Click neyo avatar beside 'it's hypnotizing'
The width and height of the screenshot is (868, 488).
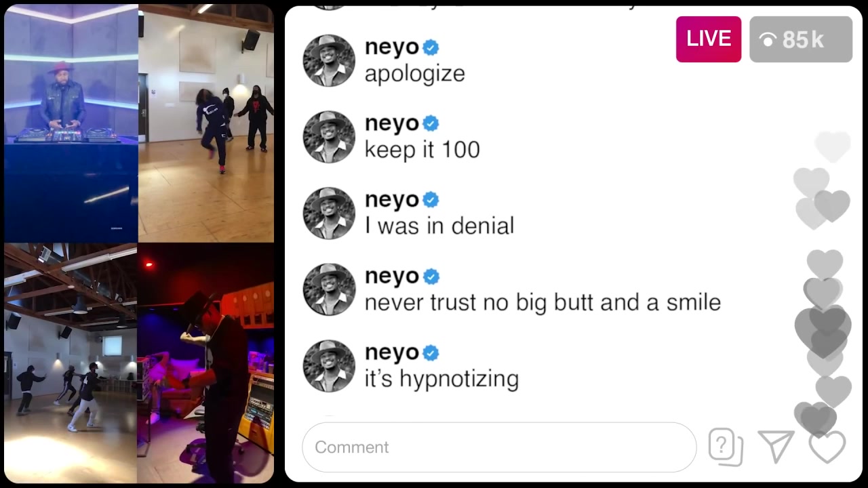coord(329,367)
